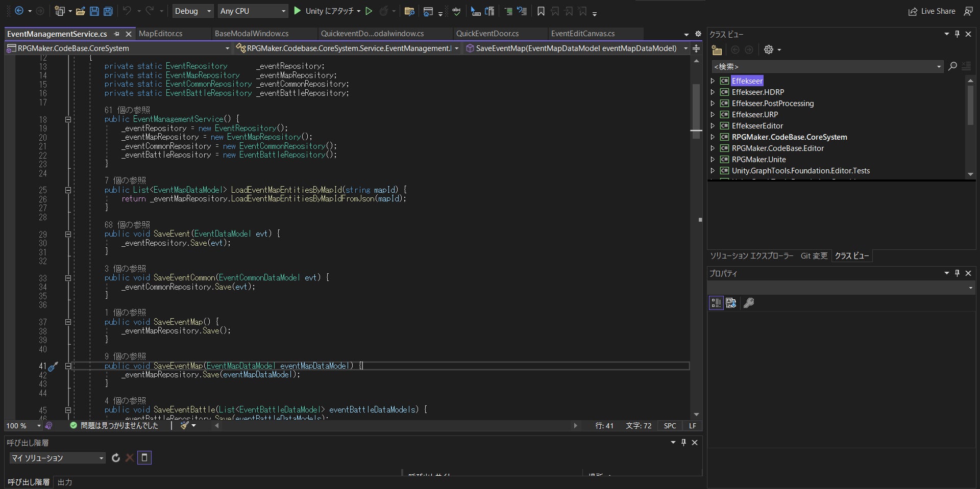Switch to the Git 変更 tab
The image size is (980, 489).
click(814, 256)
